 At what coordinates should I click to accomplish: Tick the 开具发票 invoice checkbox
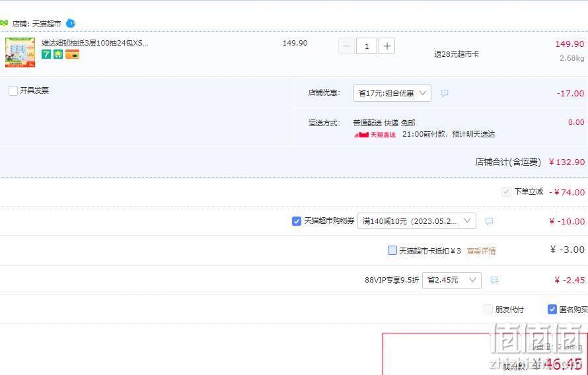(13, 90)
